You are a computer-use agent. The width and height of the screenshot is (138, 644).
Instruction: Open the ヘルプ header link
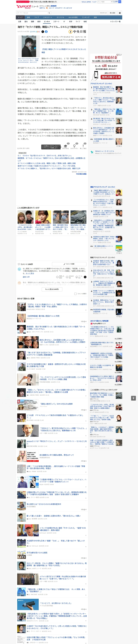pos(94,2)
